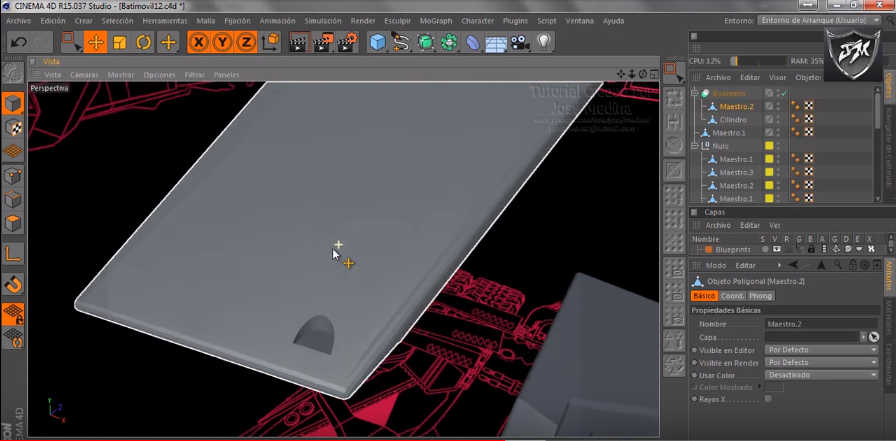896x441 pixels.
Task: Switch to the Phong tab
Action: 761,296
